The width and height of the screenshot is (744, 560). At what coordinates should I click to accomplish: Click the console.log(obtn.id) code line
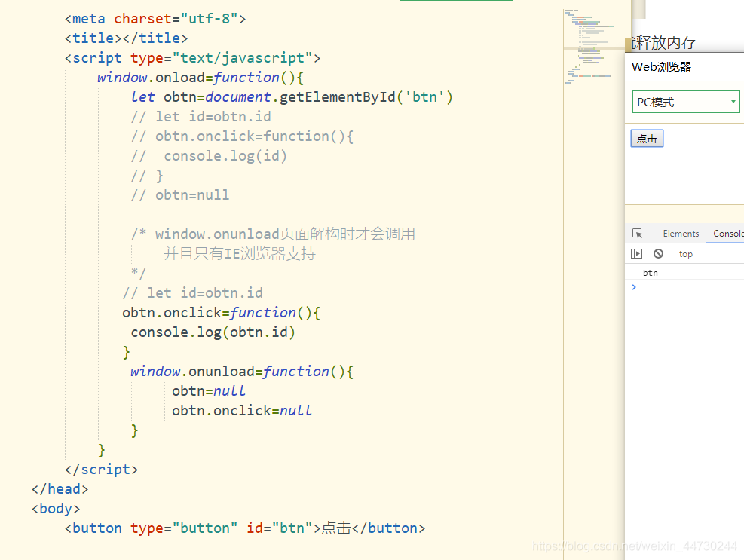pos(213,332)
